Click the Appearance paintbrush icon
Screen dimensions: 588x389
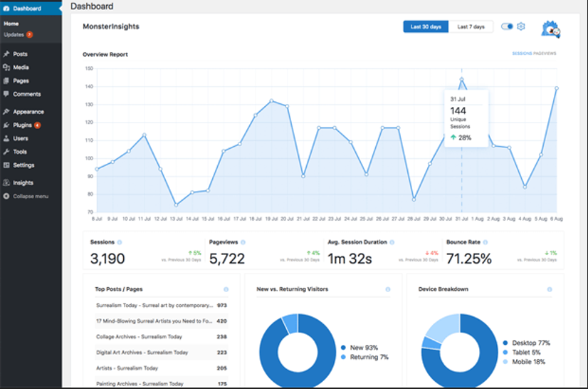point(6,112)
